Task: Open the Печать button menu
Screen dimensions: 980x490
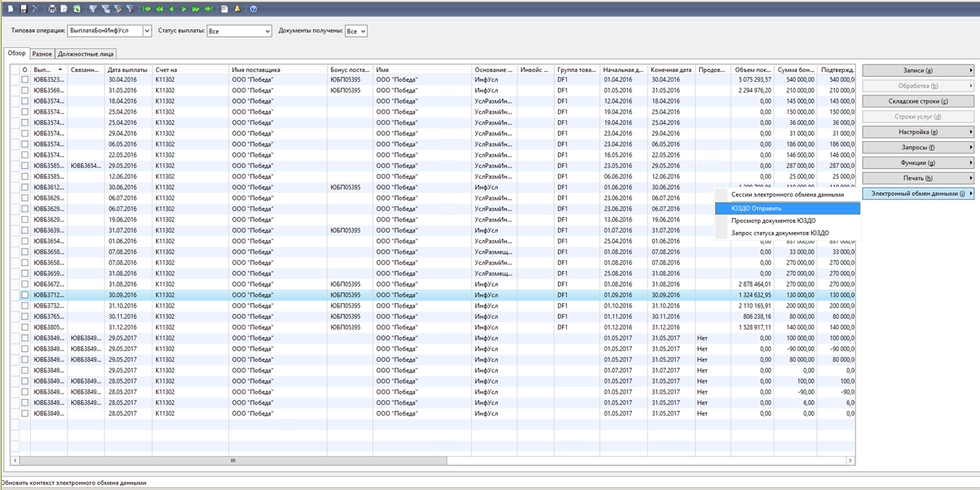Action: click(x=918, y=179)
